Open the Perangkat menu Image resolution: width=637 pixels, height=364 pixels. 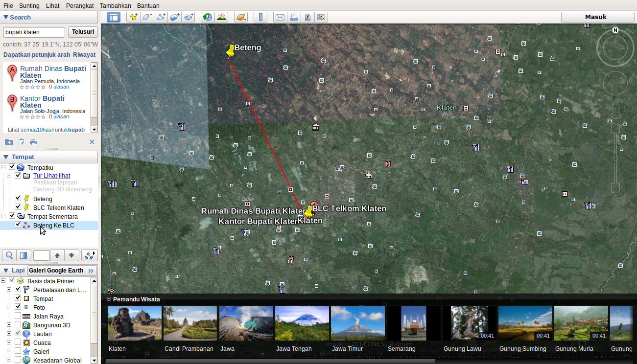pyautogui.click(x=79, y=5)
